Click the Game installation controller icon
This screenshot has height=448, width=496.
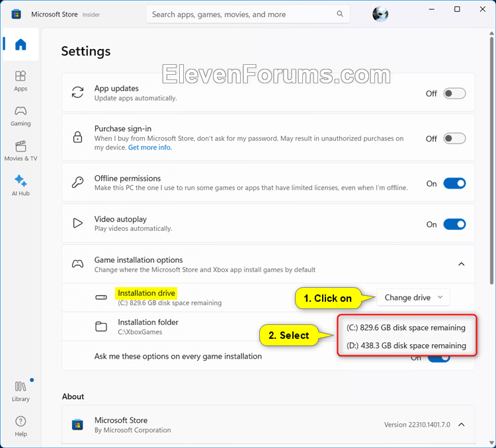pos(77,264)
